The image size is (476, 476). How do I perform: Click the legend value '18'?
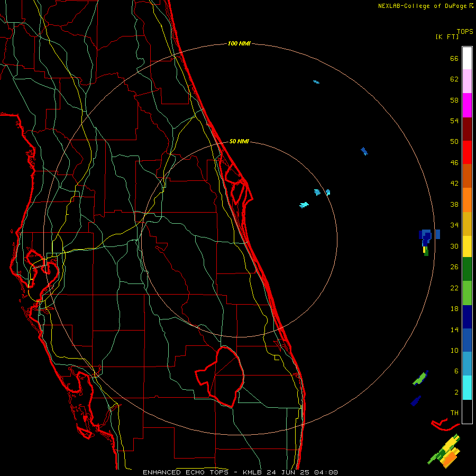pyautogui.click(x=454, y=309)
